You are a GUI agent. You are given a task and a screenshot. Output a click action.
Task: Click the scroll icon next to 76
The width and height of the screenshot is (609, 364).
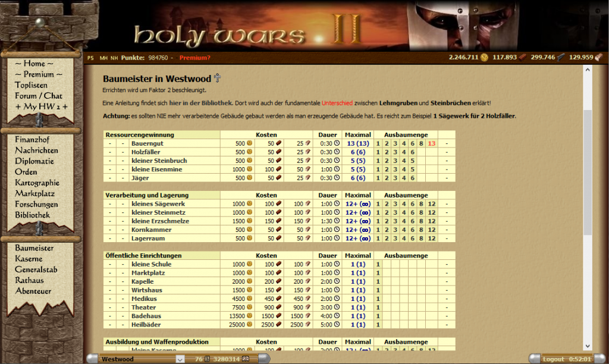(207, 359)
